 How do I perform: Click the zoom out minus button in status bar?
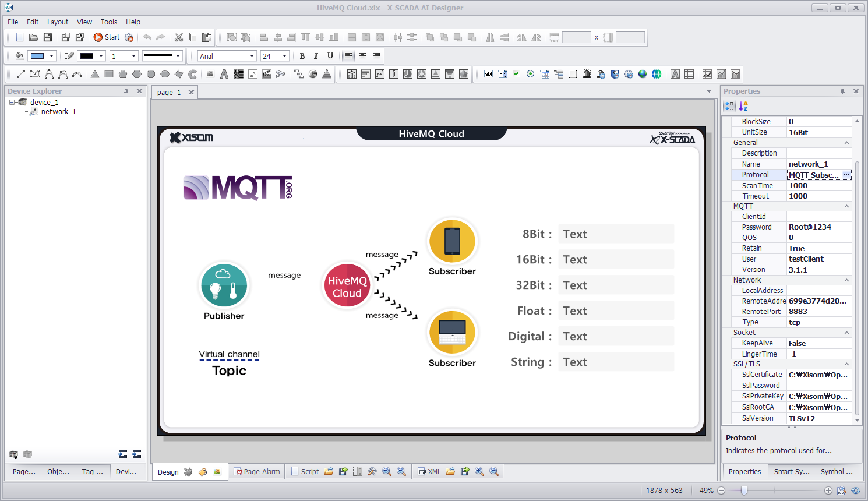coord(721,491)
